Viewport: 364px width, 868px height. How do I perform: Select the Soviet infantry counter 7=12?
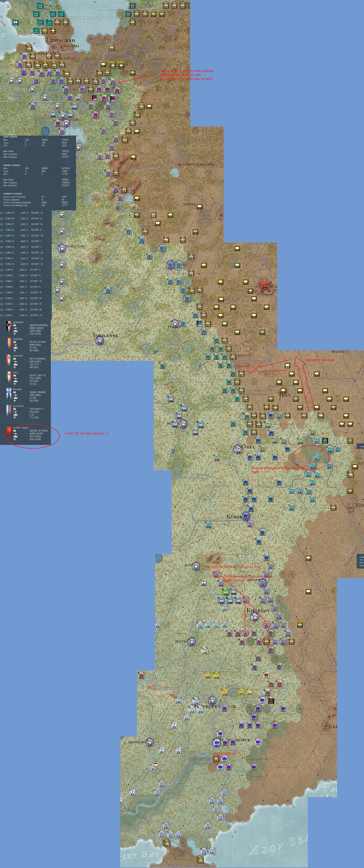click(x=141, y=107)
